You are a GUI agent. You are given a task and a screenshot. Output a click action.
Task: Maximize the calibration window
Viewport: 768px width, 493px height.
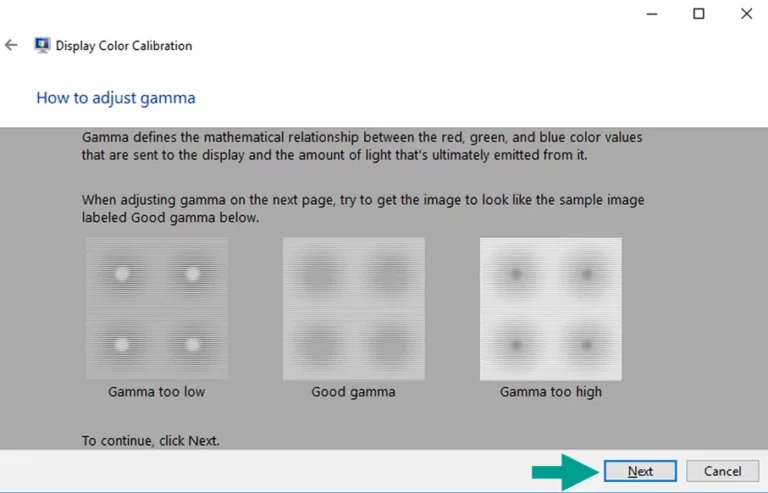point(699,14)
